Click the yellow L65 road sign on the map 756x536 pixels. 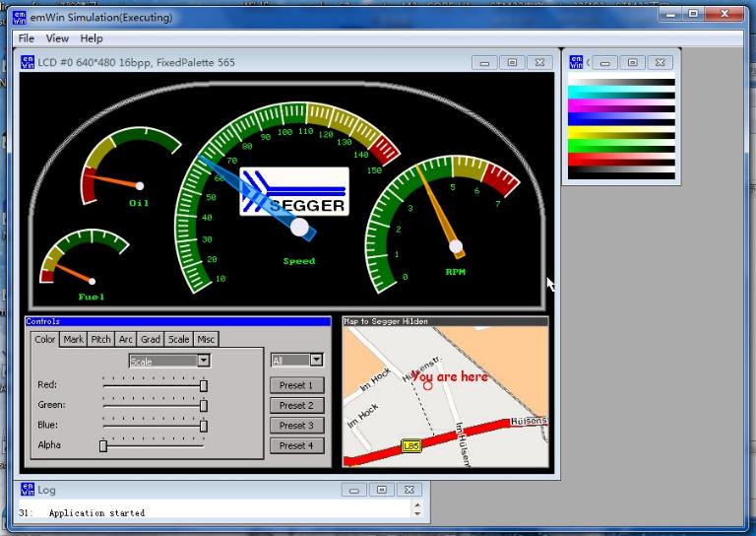pos(411,446)
